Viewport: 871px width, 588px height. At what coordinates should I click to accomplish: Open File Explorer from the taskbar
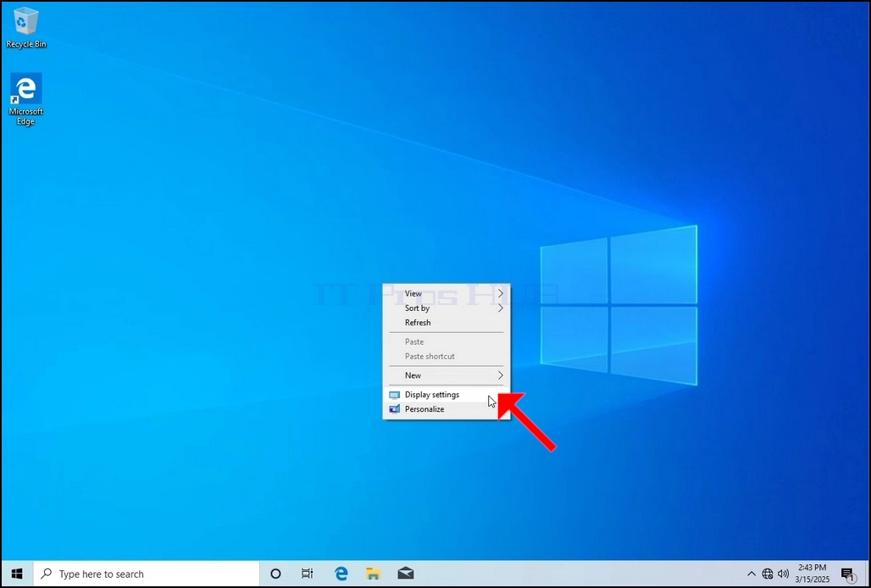[x=374, y=574]
